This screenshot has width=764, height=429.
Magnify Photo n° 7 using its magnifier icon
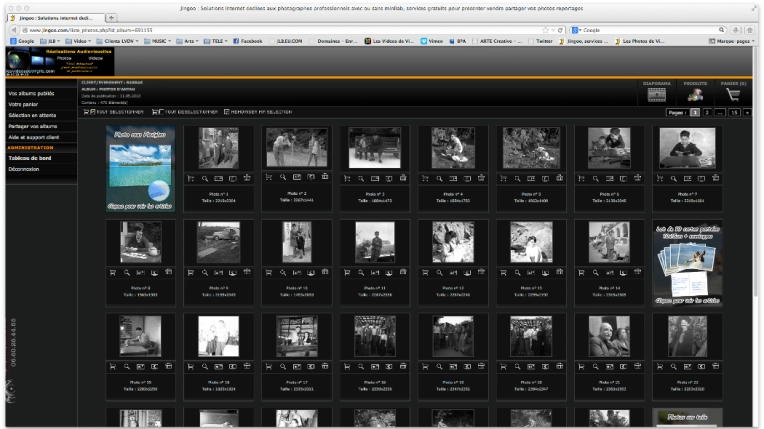[x=673, y=179]
